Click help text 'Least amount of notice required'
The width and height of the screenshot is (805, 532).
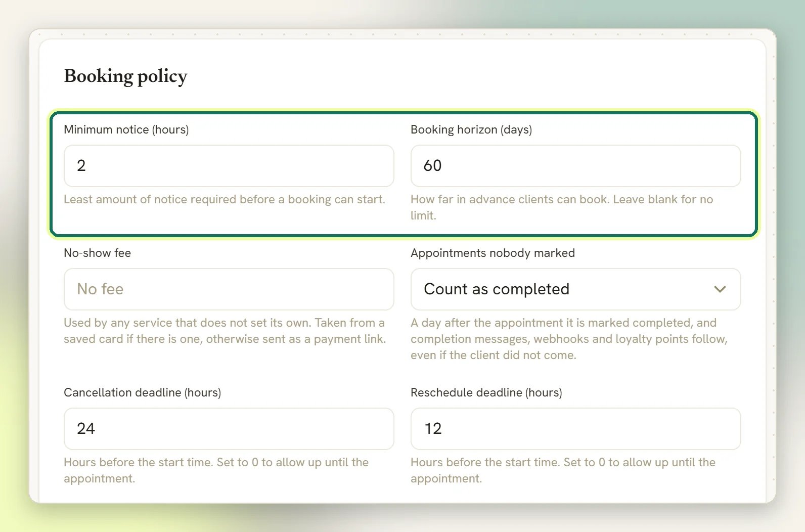tap(225, 199)
